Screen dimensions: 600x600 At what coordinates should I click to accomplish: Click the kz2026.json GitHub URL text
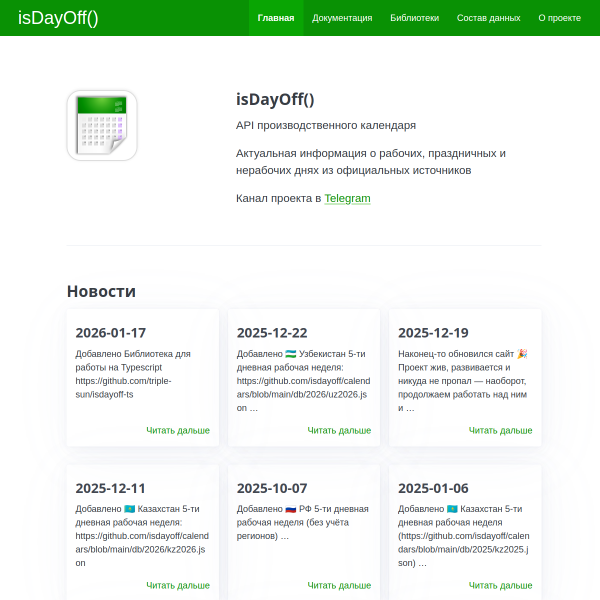142,549
